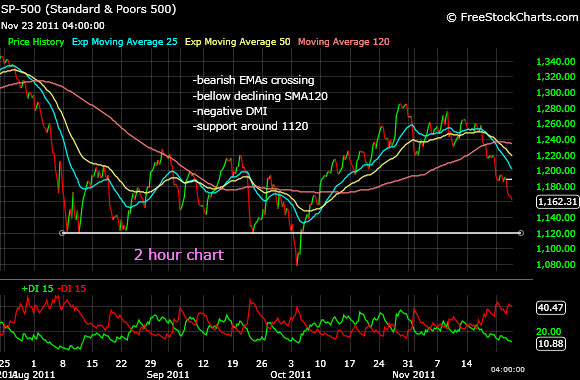This screenshot has width=580, height=380.
Task: Click date label 15 on the time axis
Action: tap(92, 364)
